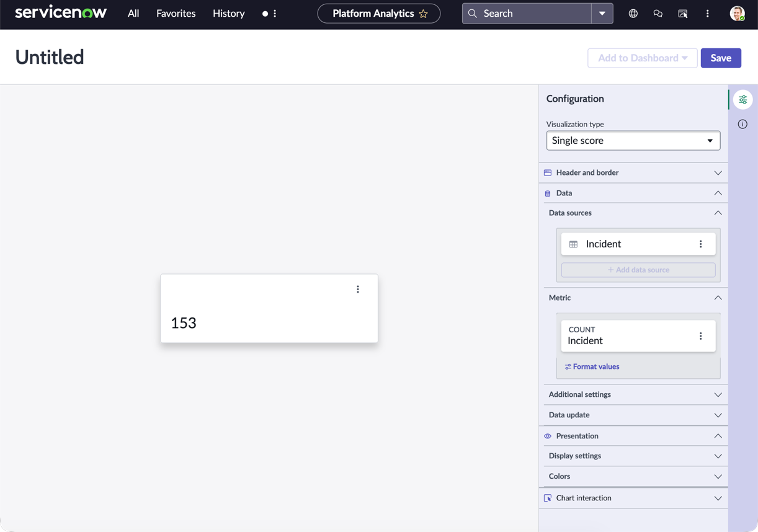Image resolution: width=758 pixels, height=532 pixels.
Task: Open the All menu
Action: click(133, 13)
